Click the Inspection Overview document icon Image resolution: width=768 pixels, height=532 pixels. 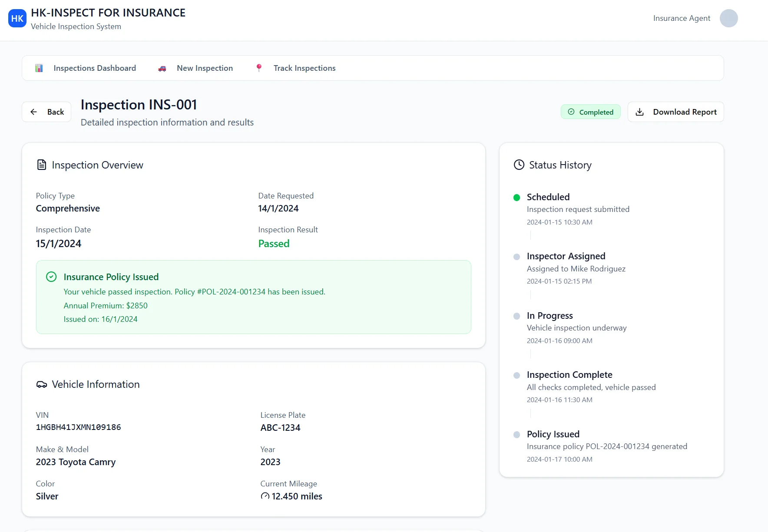[42, 165]
